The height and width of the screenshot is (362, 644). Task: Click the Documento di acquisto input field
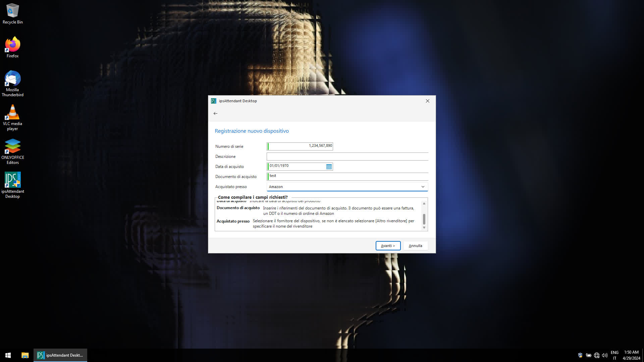(x=347, y=176)
